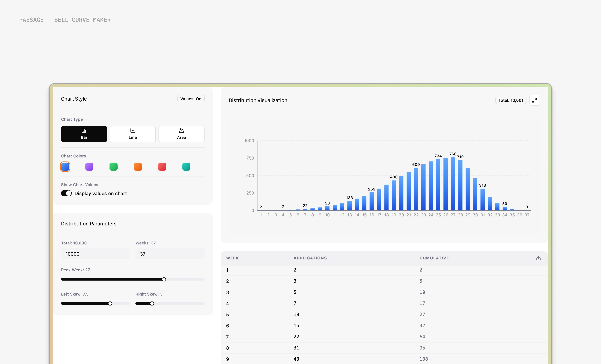Select the Area chart type

coord(181,134)
